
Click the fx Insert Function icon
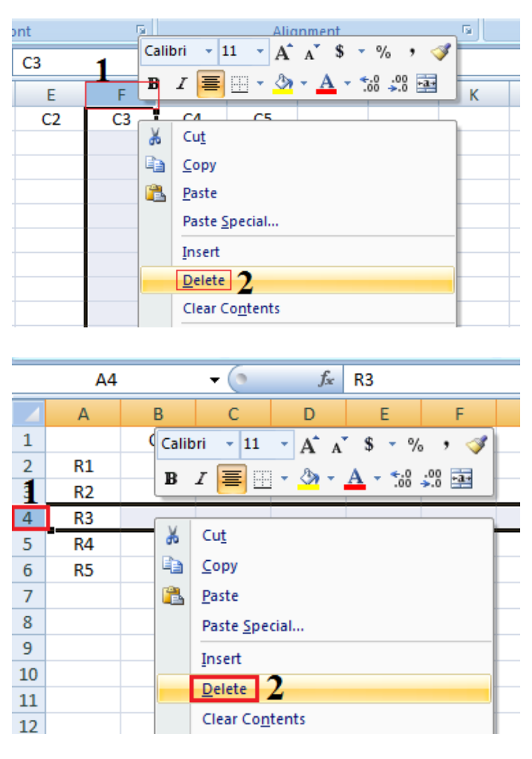[x=326, y=380]
